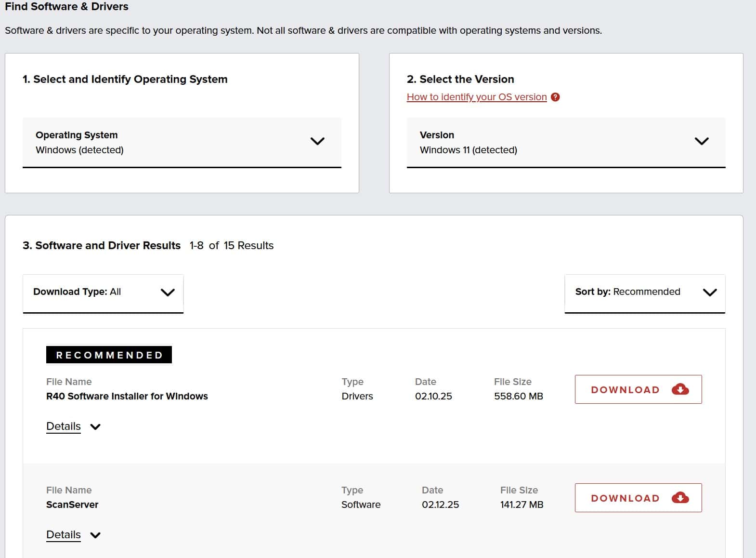Image resolution: width=756 pixels, height=558 pixels.
Task: Click the chevron beside Download Type: All
Action: (x=168, y=292)
